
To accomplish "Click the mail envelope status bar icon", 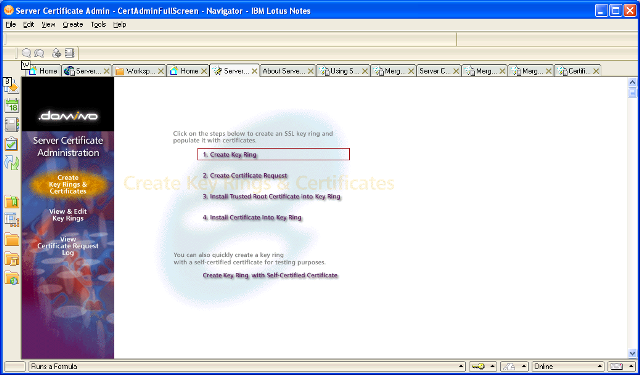I will coord(618,366).
